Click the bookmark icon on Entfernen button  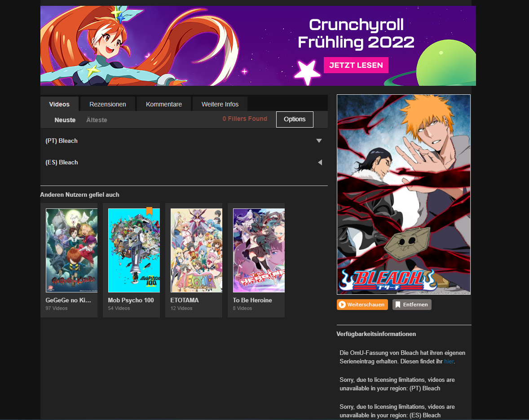397,305
